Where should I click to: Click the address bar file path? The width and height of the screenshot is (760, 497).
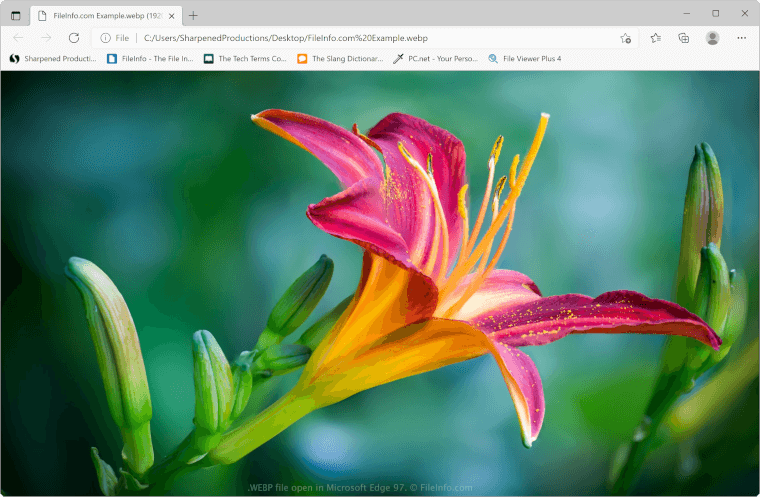(x=285, y=38)
